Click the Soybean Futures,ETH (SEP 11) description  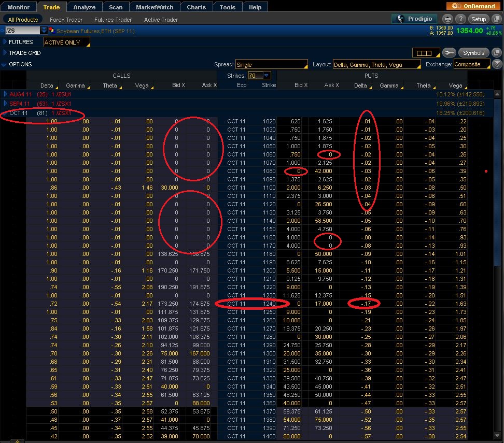96,31
